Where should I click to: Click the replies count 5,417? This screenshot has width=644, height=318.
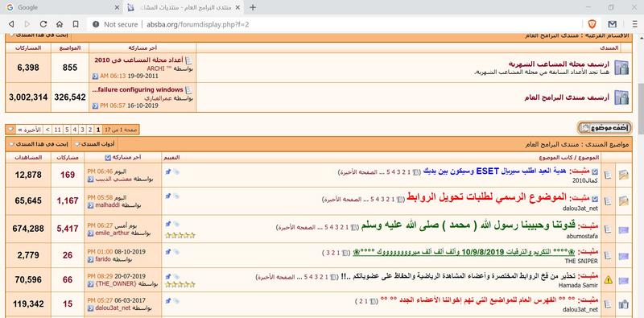[x=68, y=229]
